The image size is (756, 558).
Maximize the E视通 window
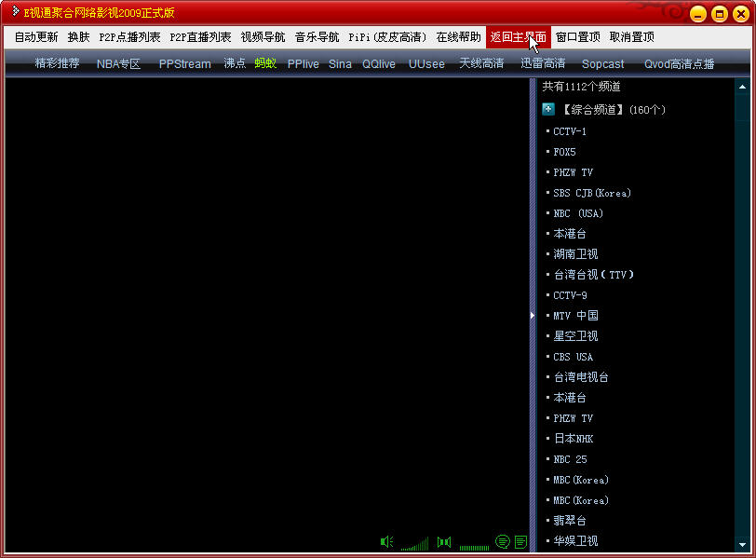[720, 13]
